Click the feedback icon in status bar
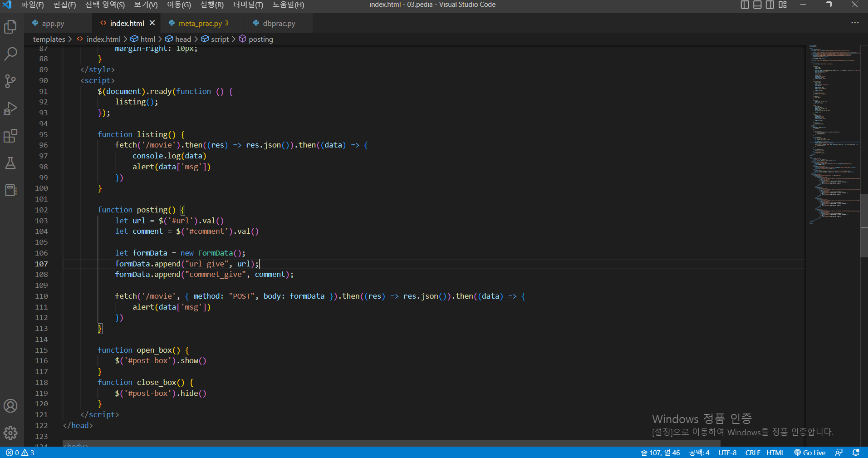The width and height of the screenshot is (868, 458). pos(839,453)
